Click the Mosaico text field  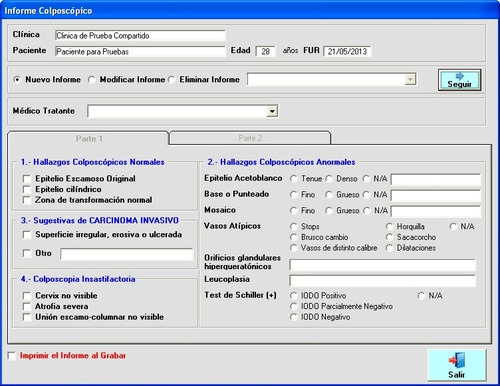[x=436, y=211]
